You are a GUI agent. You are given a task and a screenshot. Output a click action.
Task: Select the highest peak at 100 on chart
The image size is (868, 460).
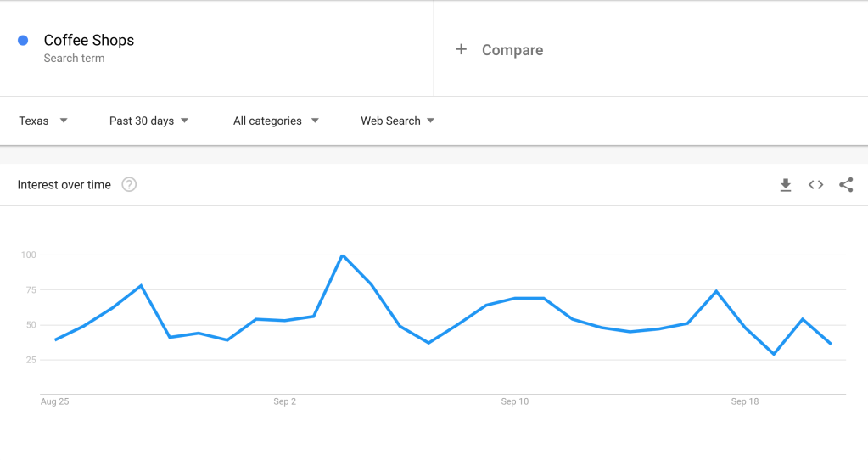point(342,255)
